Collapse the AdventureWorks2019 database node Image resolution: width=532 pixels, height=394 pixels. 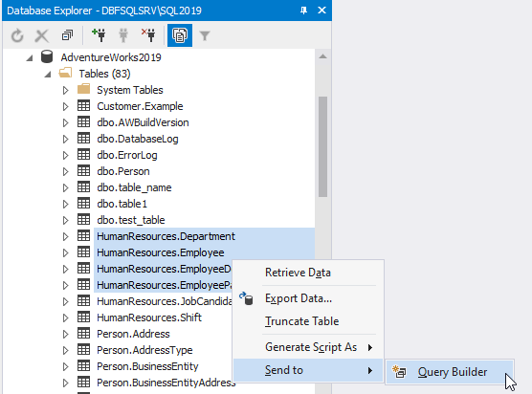[x=30, y=58]
